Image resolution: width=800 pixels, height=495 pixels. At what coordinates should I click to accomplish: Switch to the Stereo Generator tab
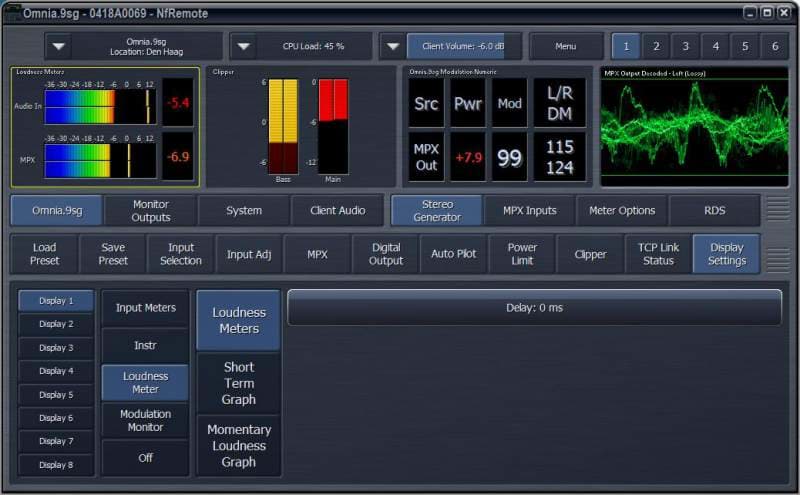(x=437, y=211)
